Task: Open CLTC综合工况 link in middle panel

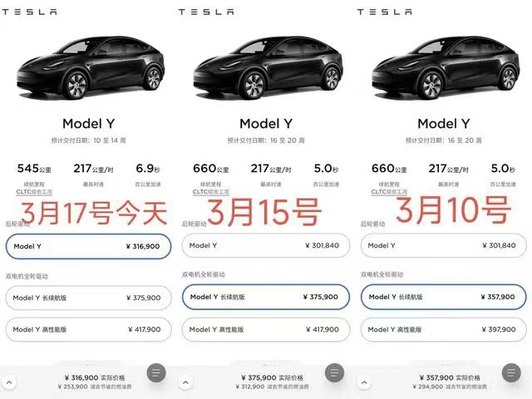Action: click(x=211, y=191)
